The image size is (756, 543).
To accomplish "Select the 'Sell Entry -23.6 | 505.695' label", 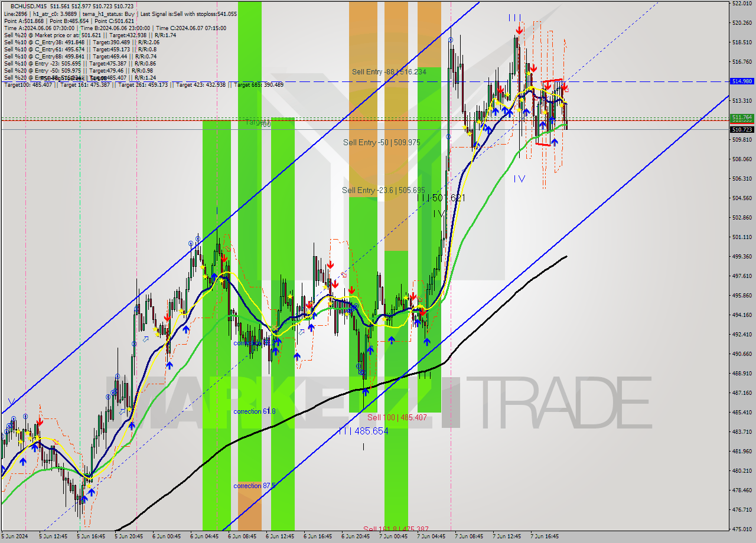I will 383,191.
